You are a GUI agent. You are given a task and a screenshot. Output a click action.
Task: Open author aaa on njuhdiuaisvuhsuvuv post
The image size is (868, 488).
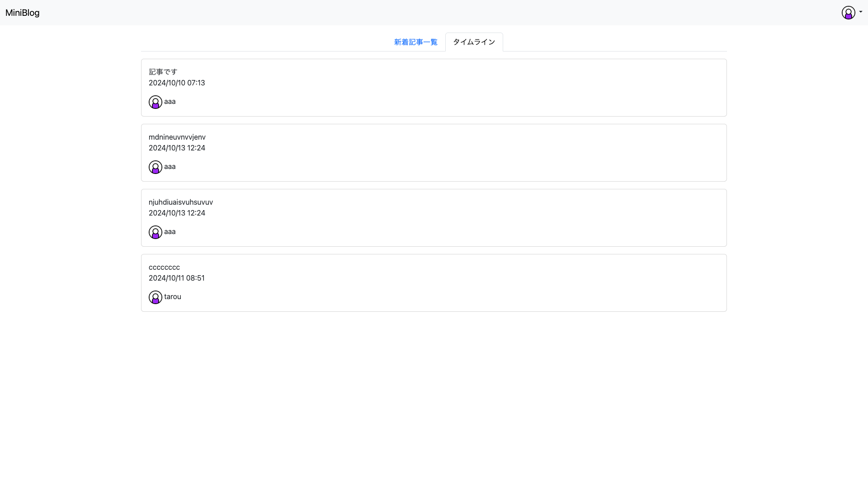click(170, 232)
